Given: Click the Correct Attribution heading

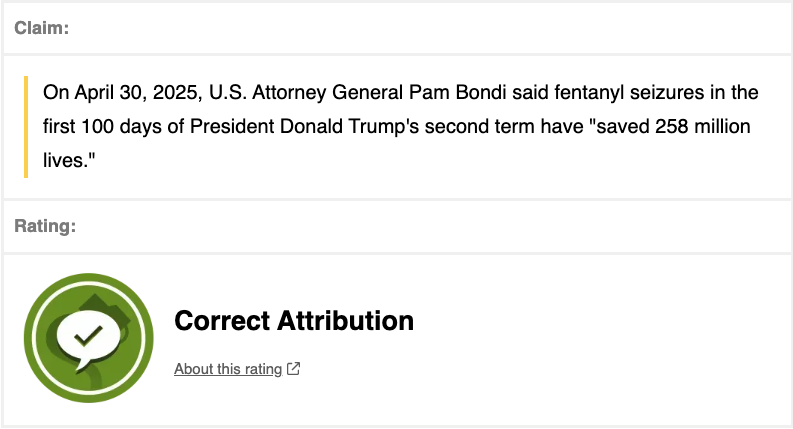Looking at the screenshot, I should point(293,321).
